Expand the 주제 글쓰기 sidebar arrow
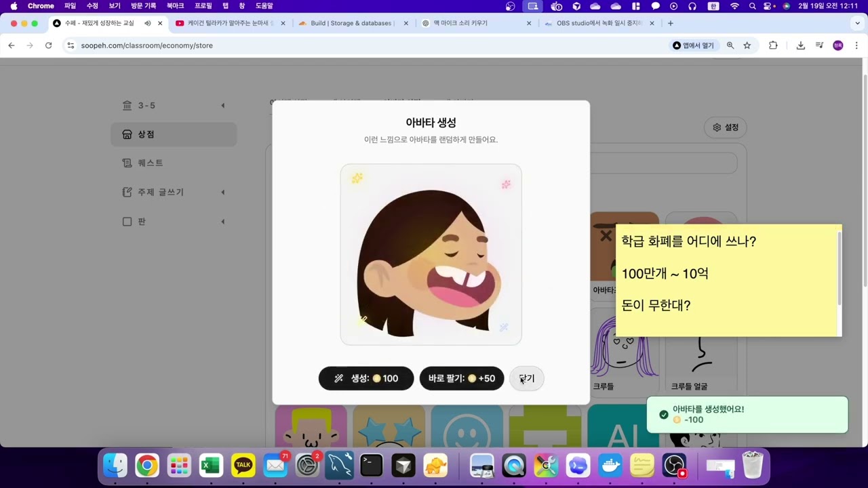 [222, 192]
